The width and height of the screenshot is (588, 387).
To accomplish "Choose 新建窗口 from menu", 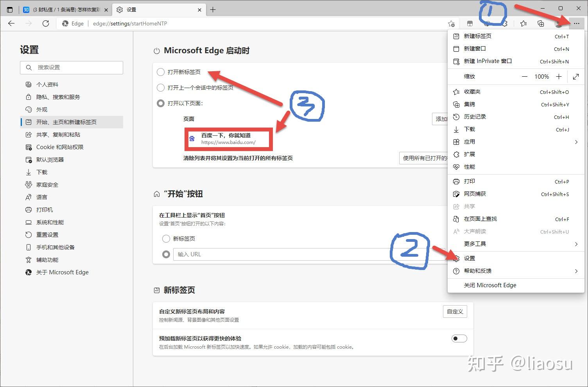I will click(x=516, y=49).
